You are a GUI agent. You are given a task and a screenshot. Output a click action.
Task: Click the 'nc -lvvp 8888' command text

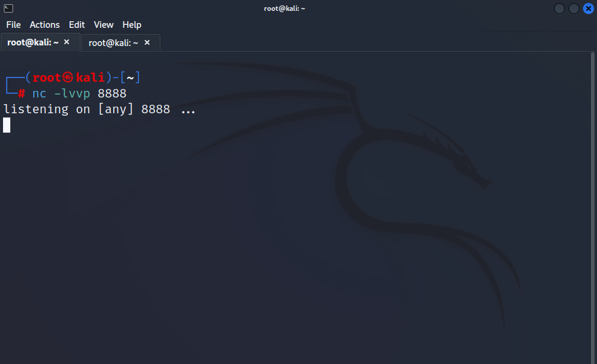pyautogui.click(x=79, y=93)
